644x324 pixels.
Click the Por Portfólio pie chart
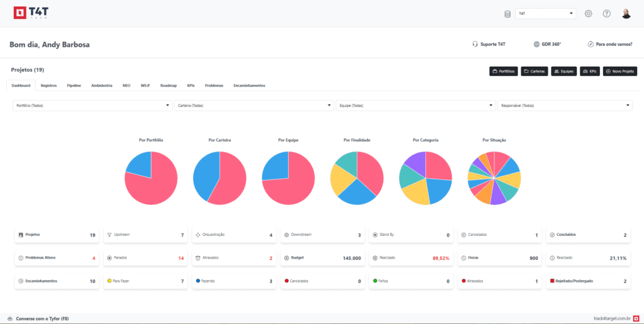pyautogui.click(x=151, y=177)
